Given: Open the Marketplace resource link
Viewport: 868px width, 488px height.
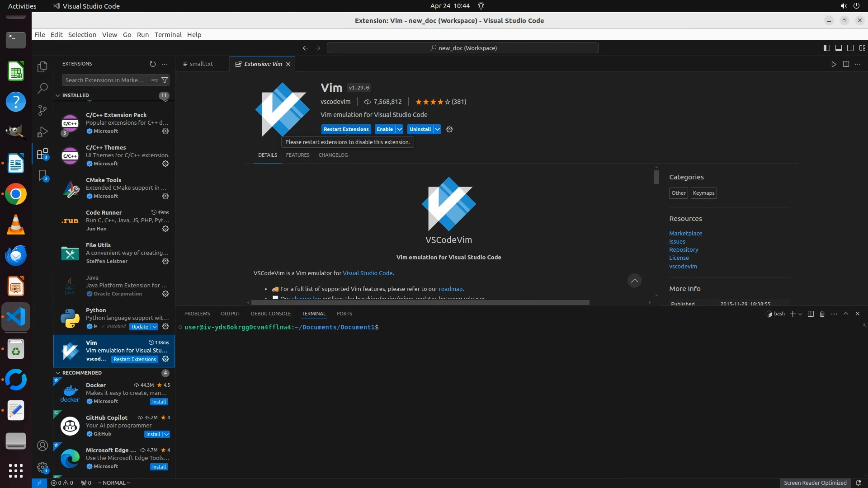Looking at the screenshot, I should click(x=685, y=233).
